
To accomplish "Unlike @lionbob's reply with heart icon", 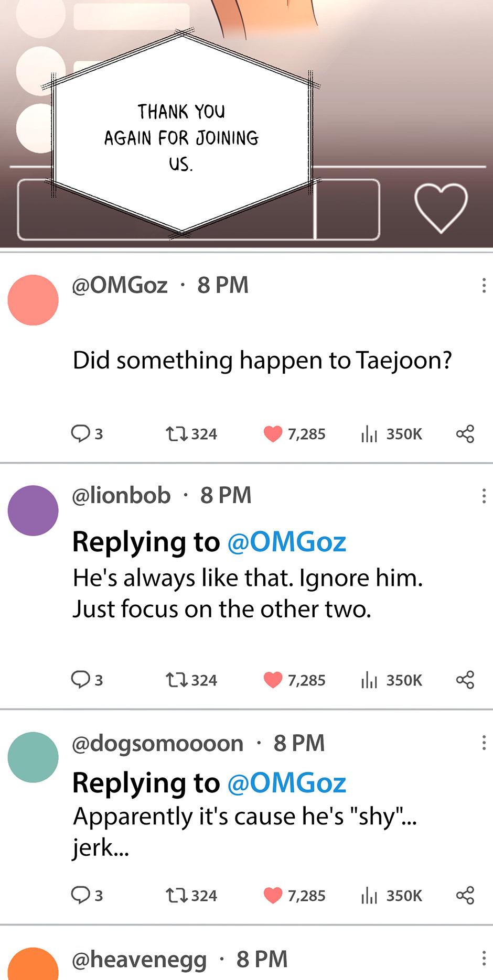I will click(x=273, y=680).
